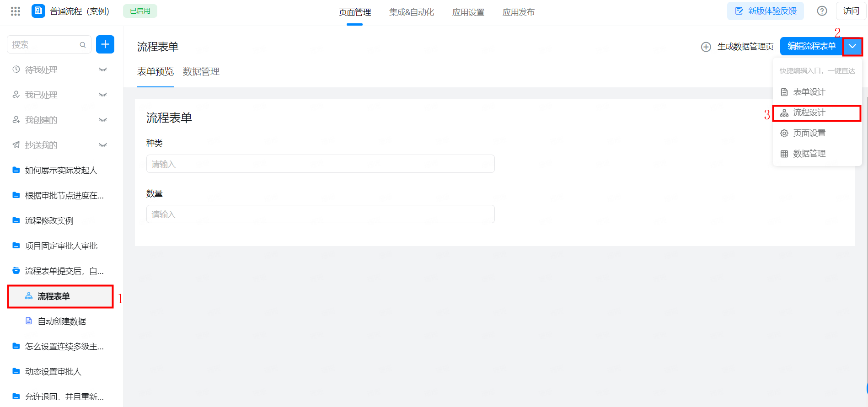Expand the 如何展示实际发起人 folder
The image size is (868, 407).
(60, 170)
